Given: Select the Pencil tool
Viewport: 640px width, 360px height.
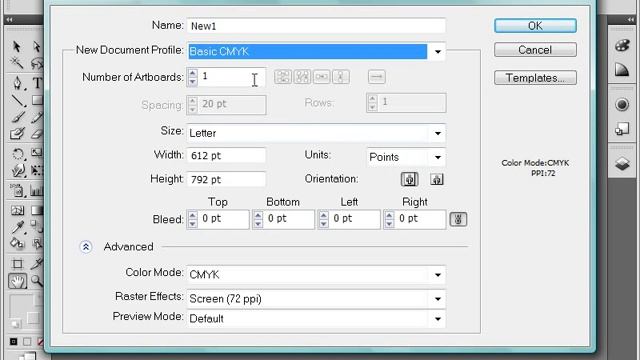Looking at the screenshot, I should [37, 117].
